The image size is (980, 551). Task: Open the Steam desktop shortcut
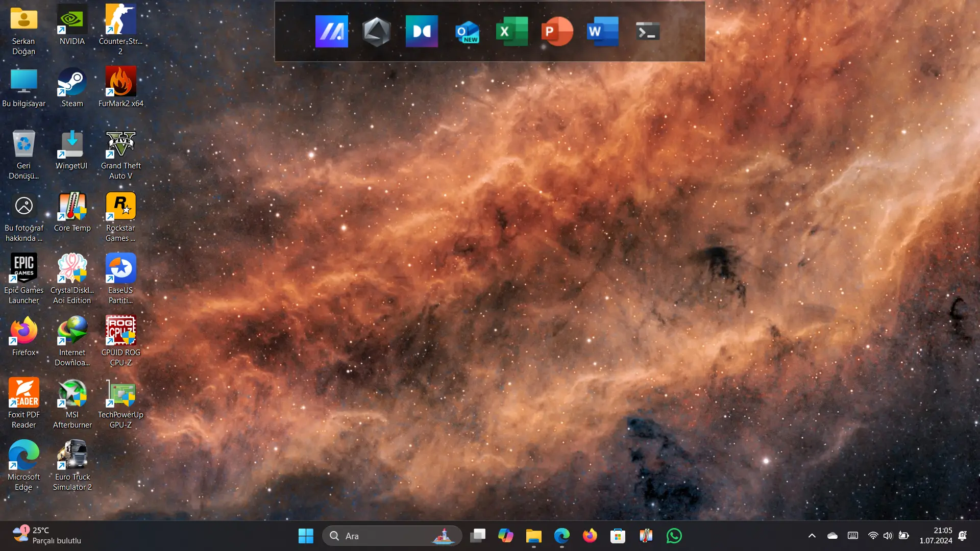(72, 88)
